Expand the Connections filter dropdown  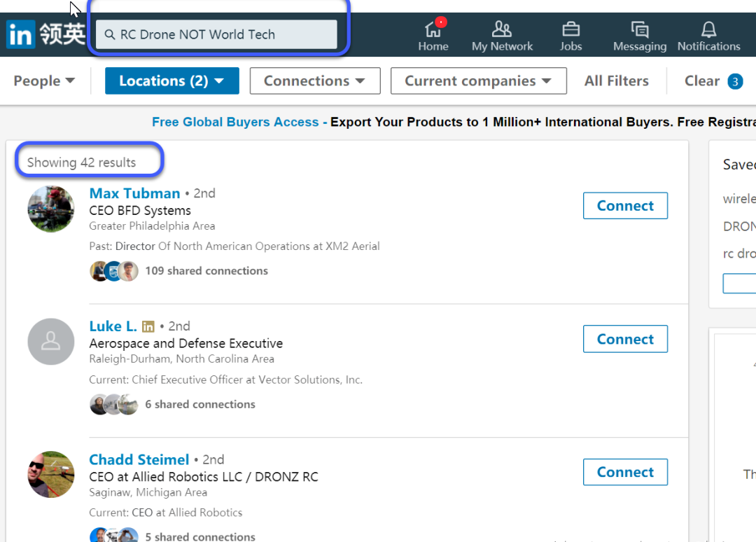coord(314,81)
